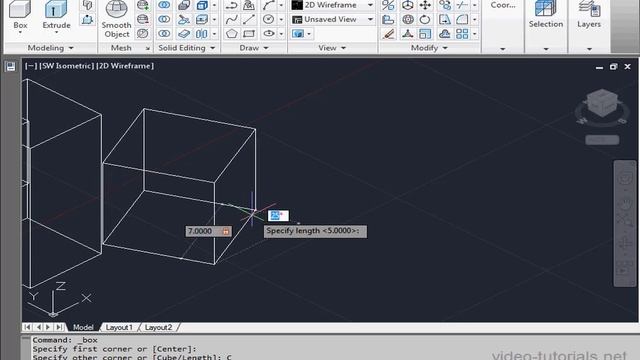Image resolution: width=640 pixels, height=360 pixels.
Task: Click the Rotate icon in Modify
Action: 425,19
